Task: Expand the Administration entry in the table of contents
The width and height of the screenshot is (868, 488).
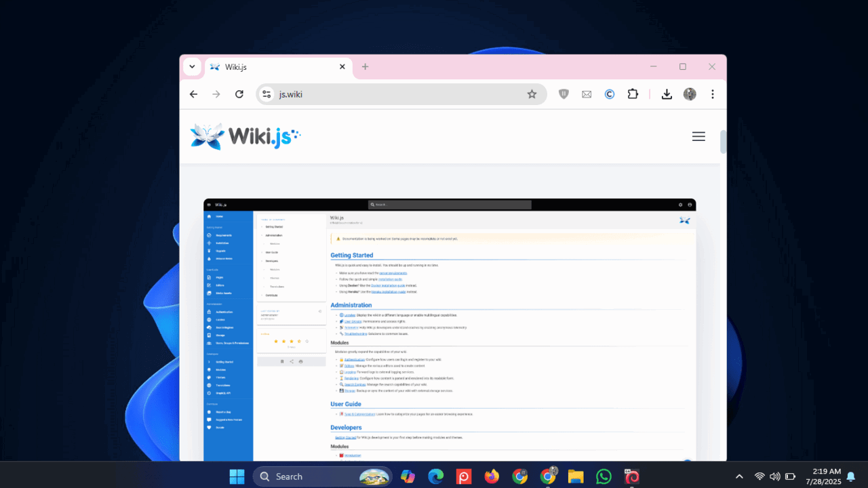Action: click(262, 235)
